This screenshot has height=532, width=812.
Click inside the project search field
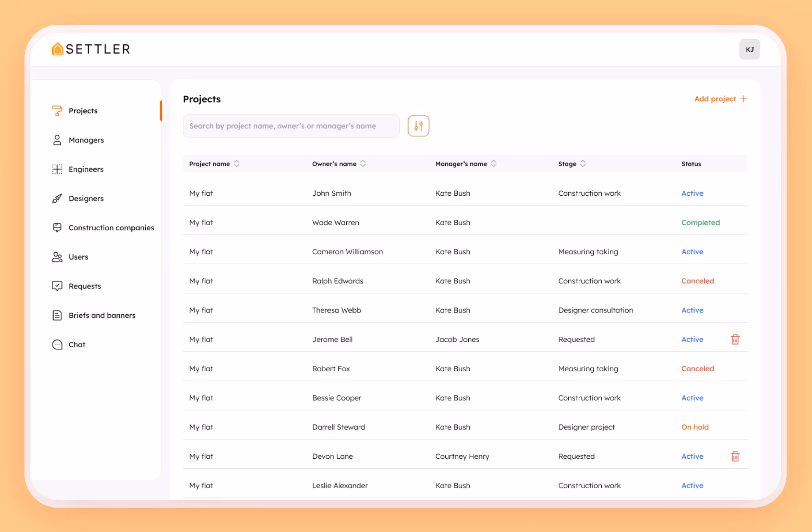point(291,126)
